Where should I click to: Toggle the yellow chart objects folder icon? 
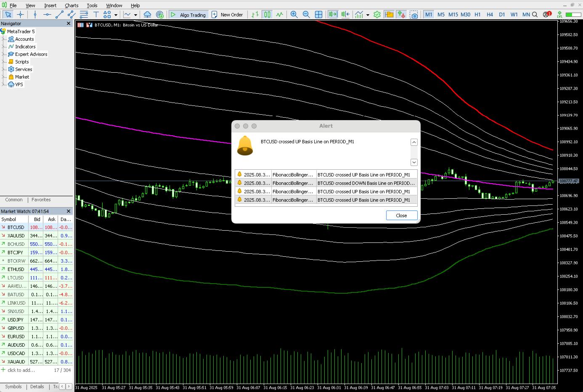tap(389, 15)
